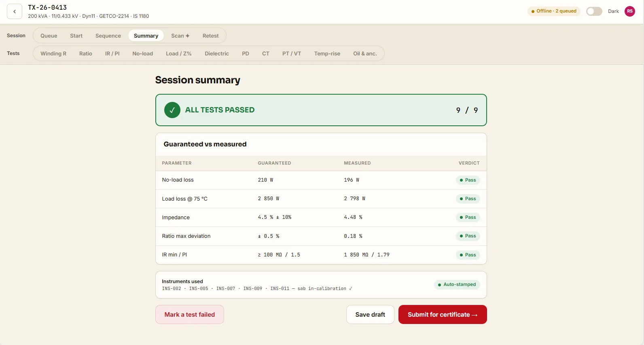Open the Dielectric test tab
The height and width of the screenshot is (345, 644).
coord(217,53)
